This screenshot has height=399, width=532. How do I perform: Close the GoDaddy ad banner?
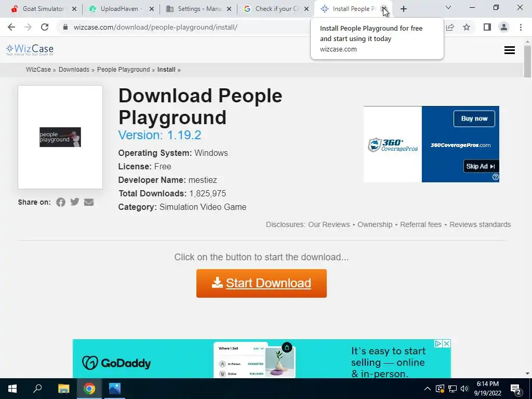point(447,343)
